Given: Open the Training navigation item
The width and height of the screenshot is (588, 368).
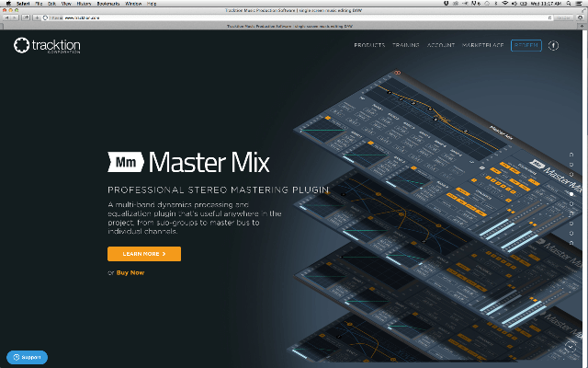Looking at the screenshot, I should coord(406,45).
